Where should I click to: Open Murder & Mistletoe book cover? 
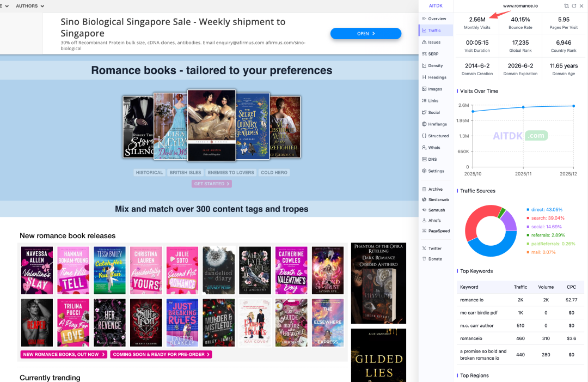[x=219, y=323]
